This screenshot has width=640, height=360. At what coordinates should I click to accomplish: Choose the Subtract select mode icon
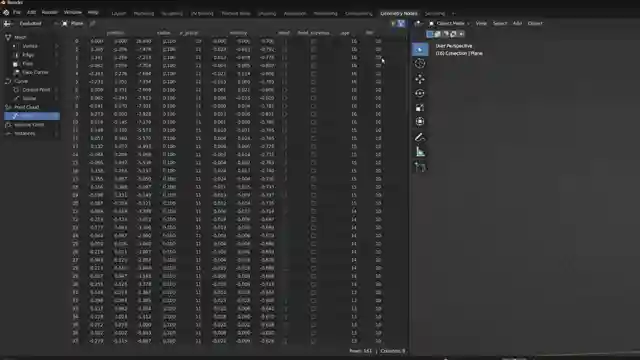445,34
